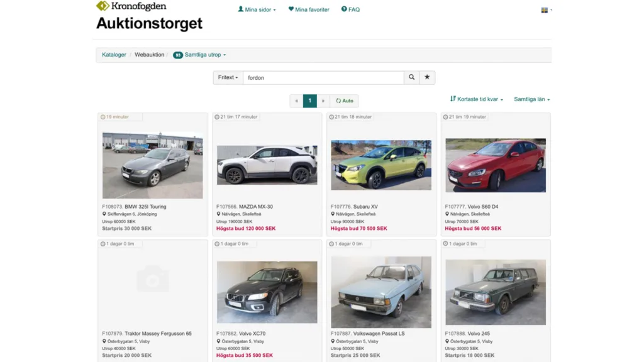Click the Auktionstorget heading
644x362 pixels.
tap(149, 23)
